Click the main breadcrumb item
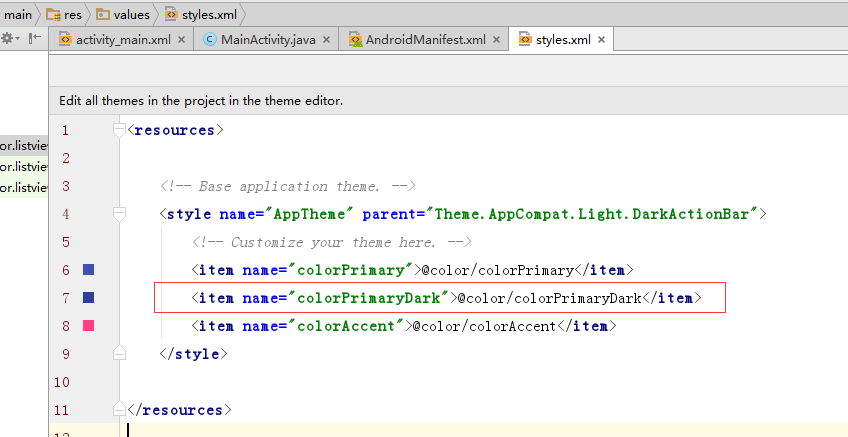 (18, 15)
